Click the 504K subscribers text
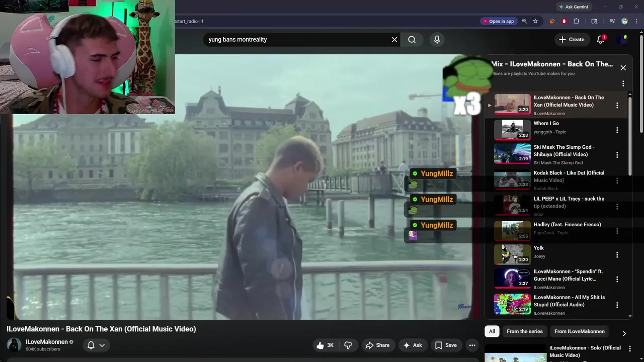644x362 pixels. click(x=43, y=349)
